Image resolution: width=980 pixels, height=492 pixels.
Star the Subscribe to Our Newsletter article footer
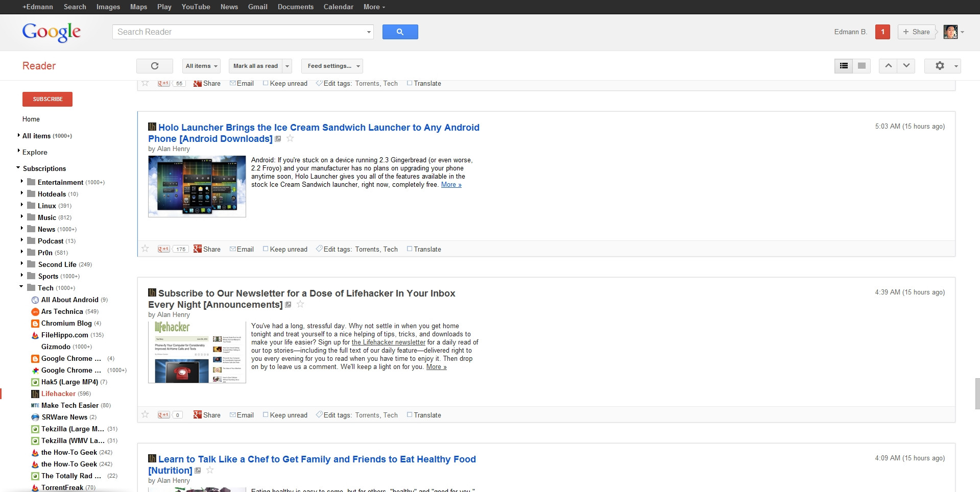coord(145,414)
